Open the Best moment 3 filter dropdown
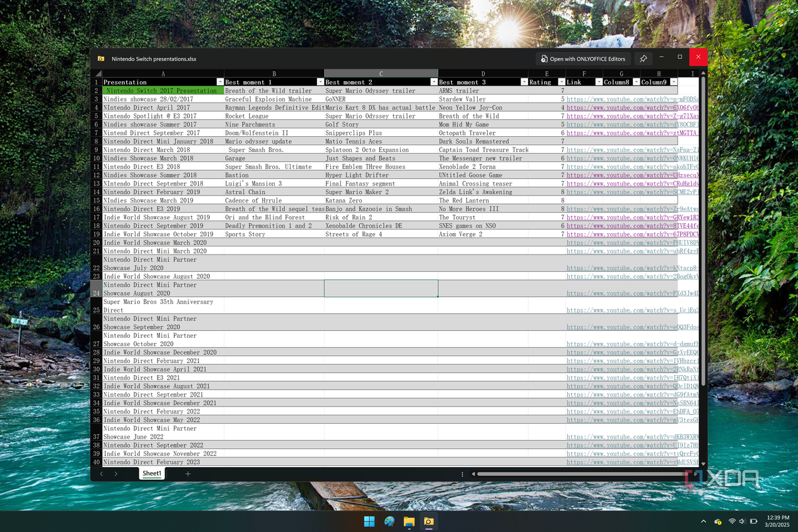Screen dimensions: 798x532 pos(524,82)
